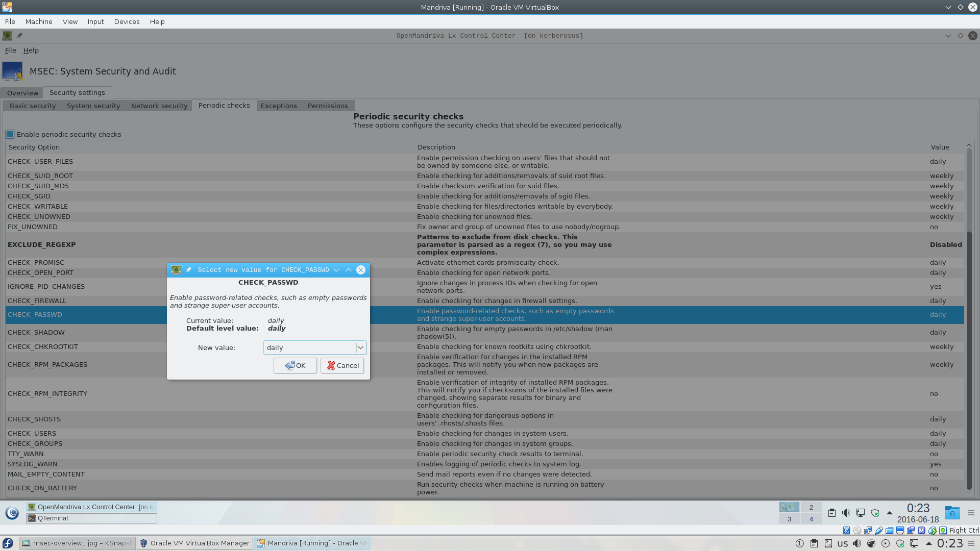Open VirtualBox Machine menu
The height and width of the screenshot is (551, 980).
tap(39, 21)
